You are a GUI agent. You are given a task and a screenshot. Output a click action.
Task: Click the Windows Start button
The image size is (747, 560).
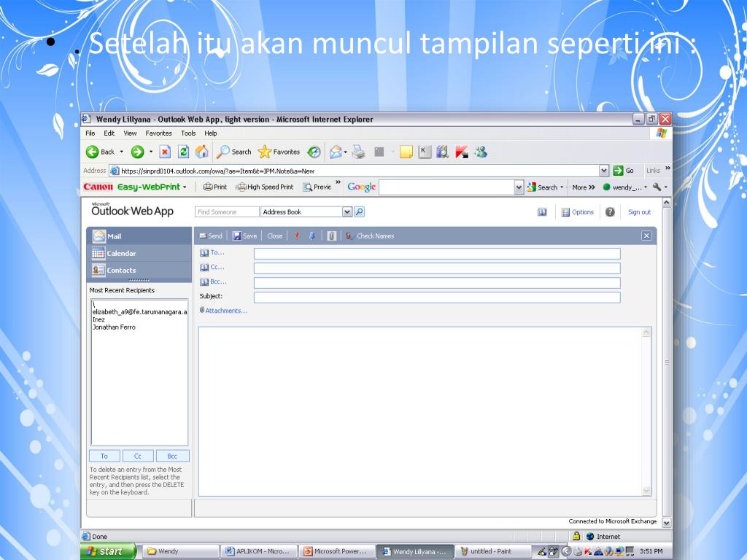(108, 551)
